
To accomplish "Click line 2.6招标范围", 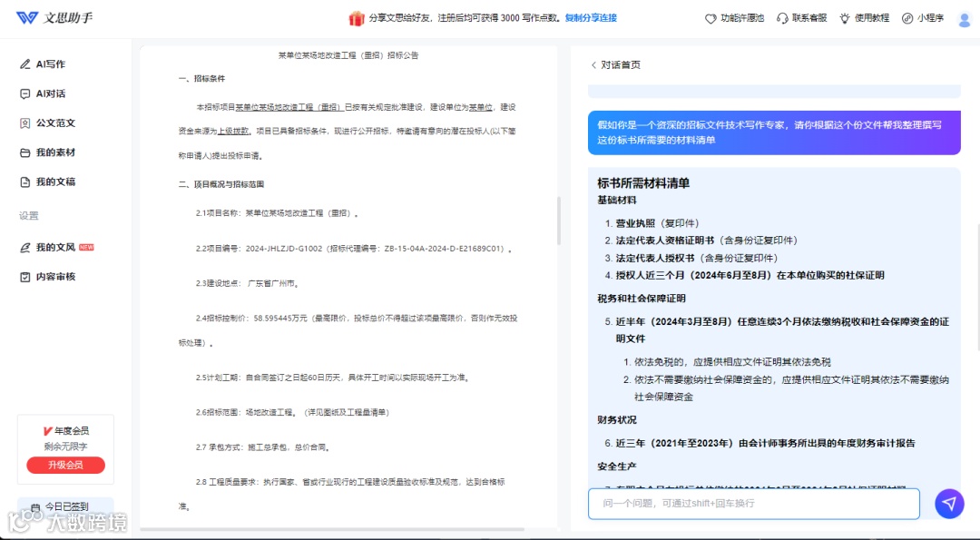I will (293, 413).
